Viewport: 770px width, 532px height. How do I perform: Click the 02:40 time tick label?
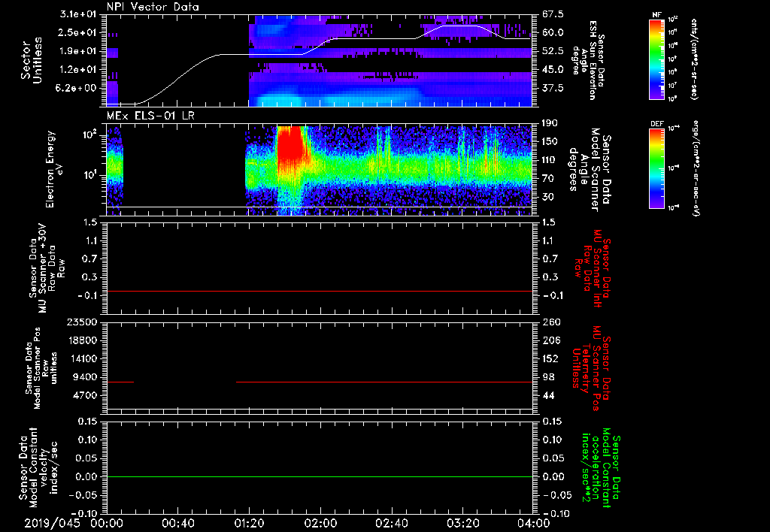point(391,523)
